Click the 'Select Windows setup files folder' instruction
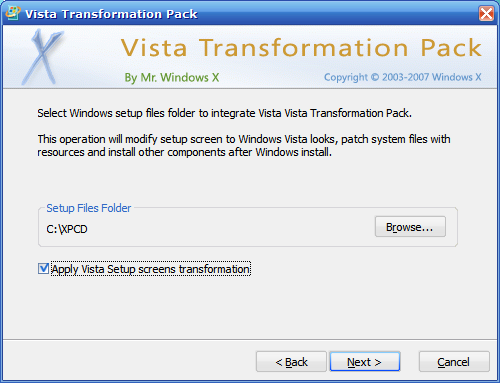 [x=224, y=113]
